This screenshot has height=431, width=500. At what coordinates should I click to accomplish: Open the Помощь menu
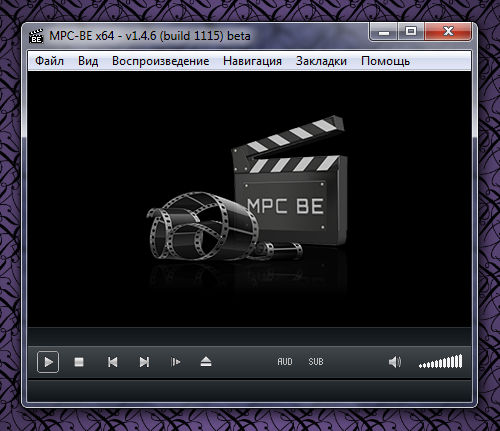(x=385, y=61)
